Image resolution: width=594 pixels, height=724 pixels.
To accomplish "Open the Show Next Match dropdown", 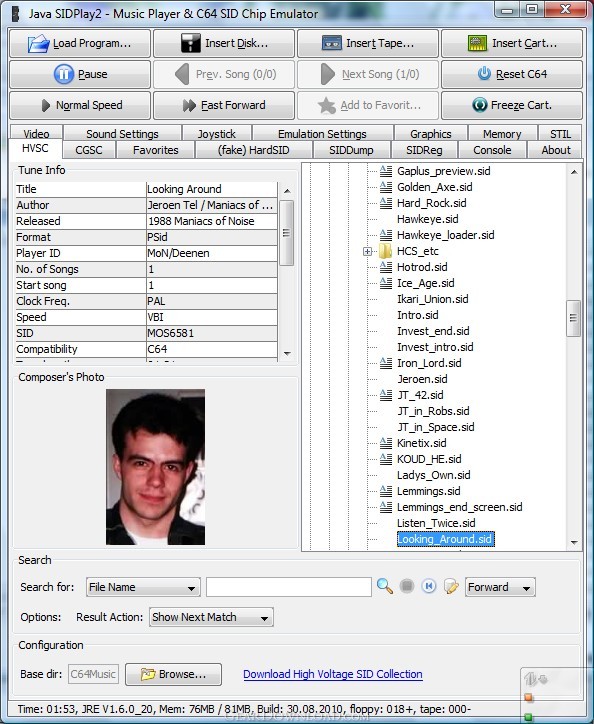I will point(211,617).
